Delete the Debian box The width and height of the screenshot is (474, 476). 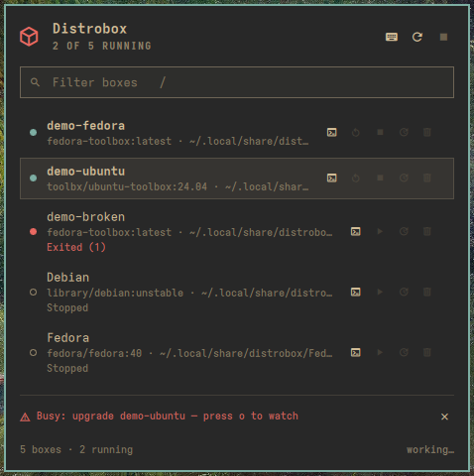coord(427,292)
